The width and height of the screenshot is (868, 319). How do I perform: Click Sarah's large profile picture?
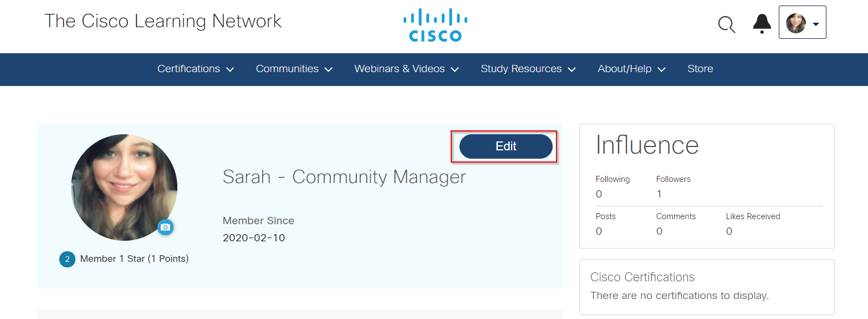124,187
